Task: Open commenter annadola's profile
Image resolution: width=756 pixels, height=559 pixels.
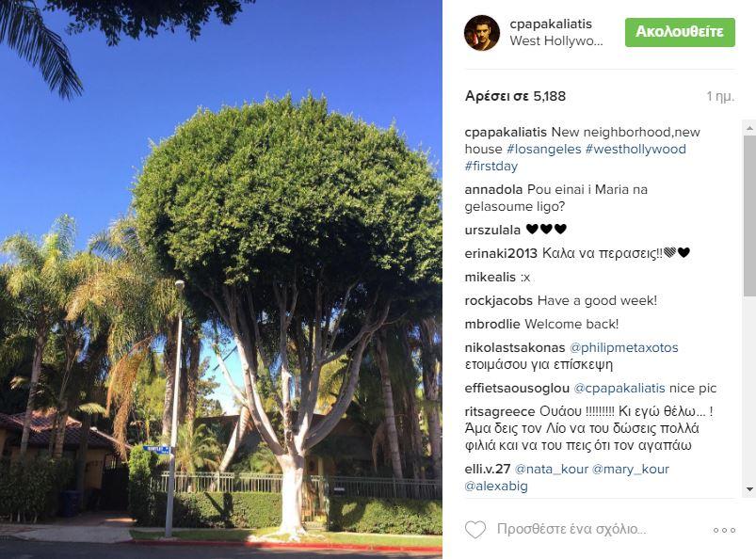Action: coord(493,189)
